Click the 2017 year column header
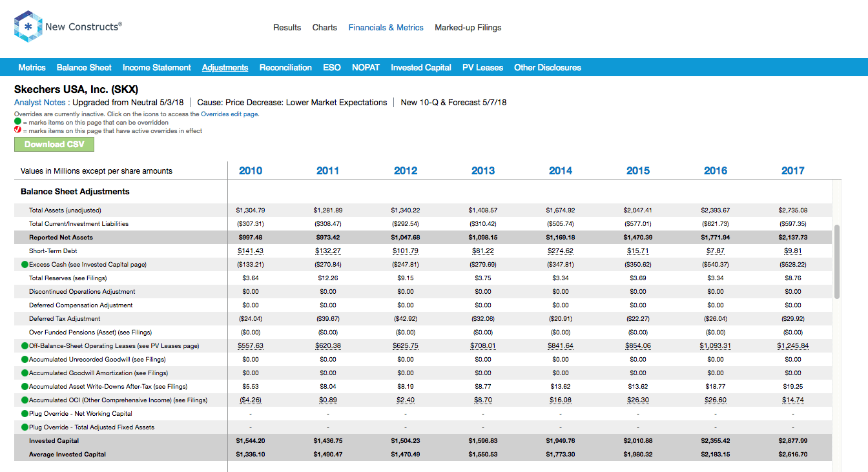The width and height of the screenshot is (868, 472). [793, 170]
